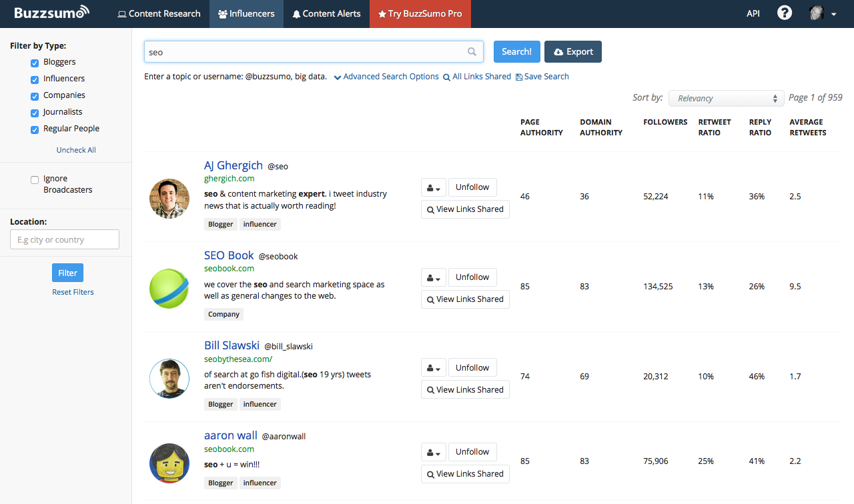The width and height of the screenshot is (854, 504).
Task: Open the Content Alerts tab
Action: tap(326, 13)
